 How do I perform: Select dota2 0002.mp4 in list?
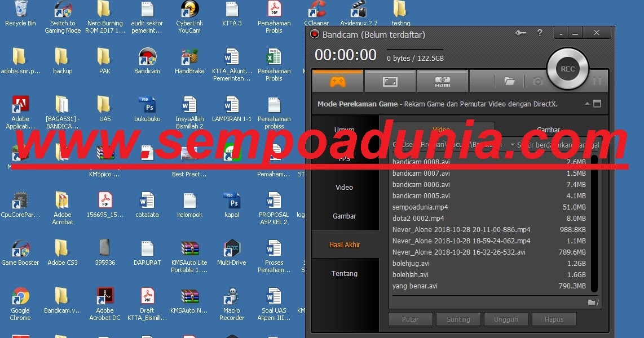tap(489, 219)
